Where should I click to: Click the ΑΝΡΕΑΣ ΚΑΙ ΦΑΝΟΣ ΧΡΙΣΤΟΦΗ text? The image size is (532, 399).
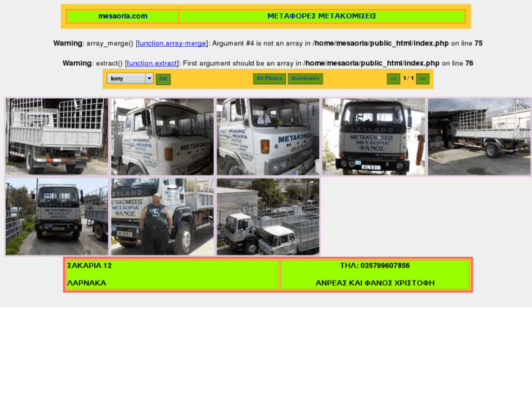click(375, 283)
